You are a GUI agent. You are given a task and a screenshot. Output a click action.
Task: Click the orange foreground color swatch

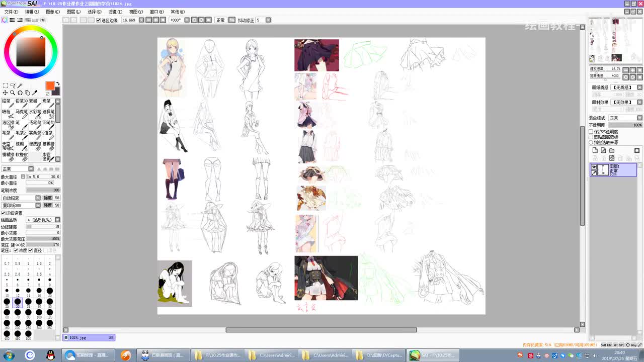coord(50,85)
